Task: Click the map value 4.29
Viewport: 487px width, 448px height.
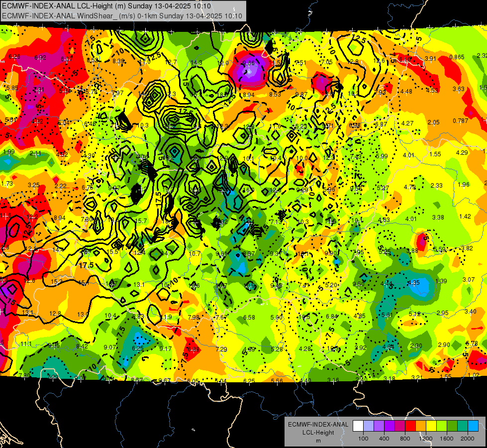Action: [x=462, y=153]
